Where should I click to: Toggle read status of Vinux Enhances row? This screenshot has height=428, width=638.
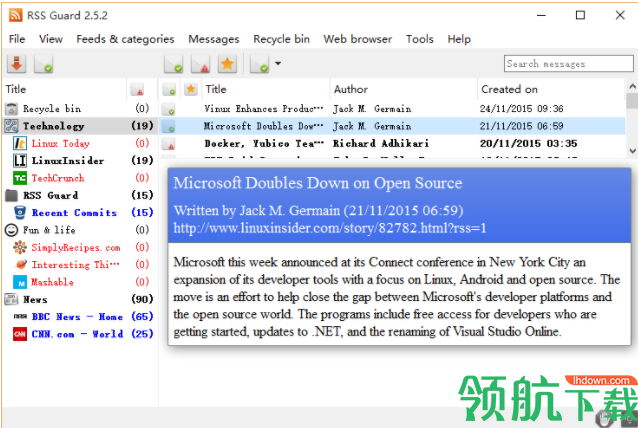168,109
